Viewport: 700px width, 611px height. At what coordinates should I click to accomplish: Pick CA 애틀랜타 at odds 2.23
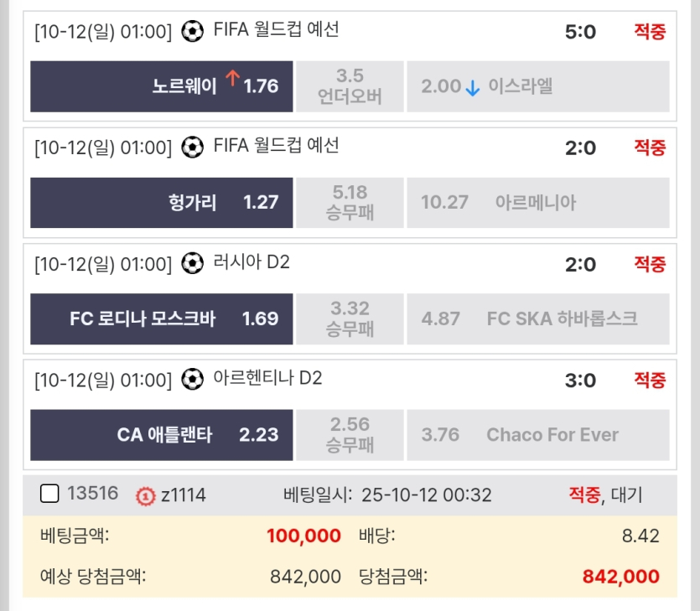point(159,434)
